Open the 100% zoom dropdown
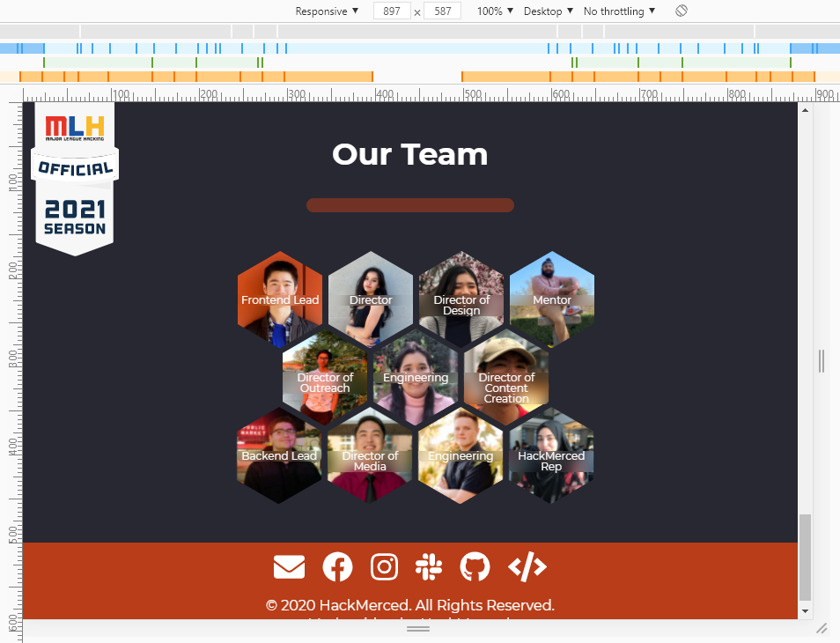 [x=495, y=11]
